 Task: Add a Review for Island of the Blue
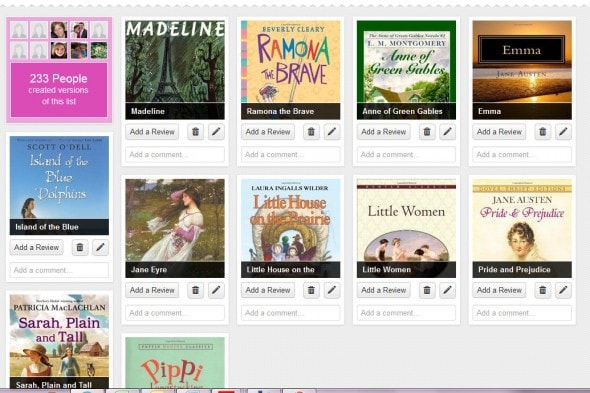[x=36, y=247]
